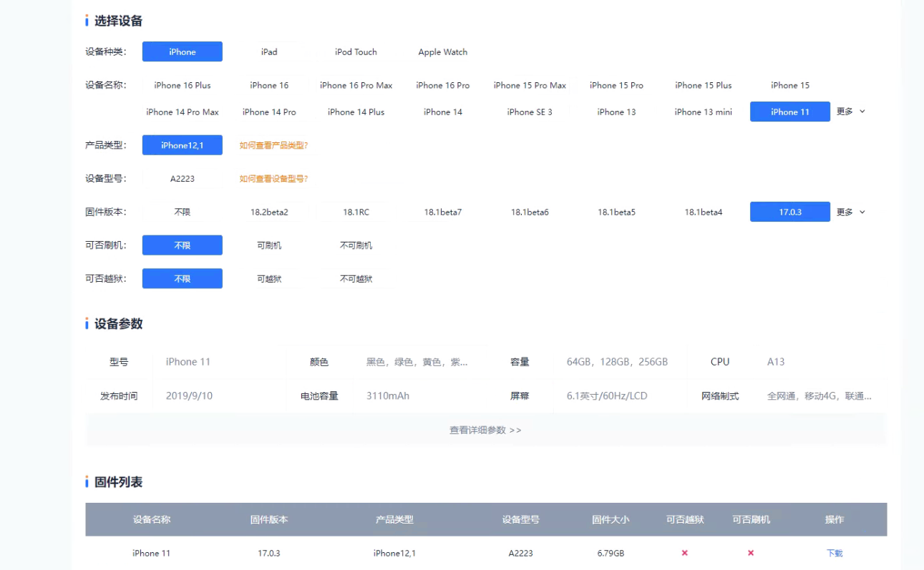Choose iPhone 16 Plus device
Viewport: 924px width, 570px height.
[x=183, y=85]
